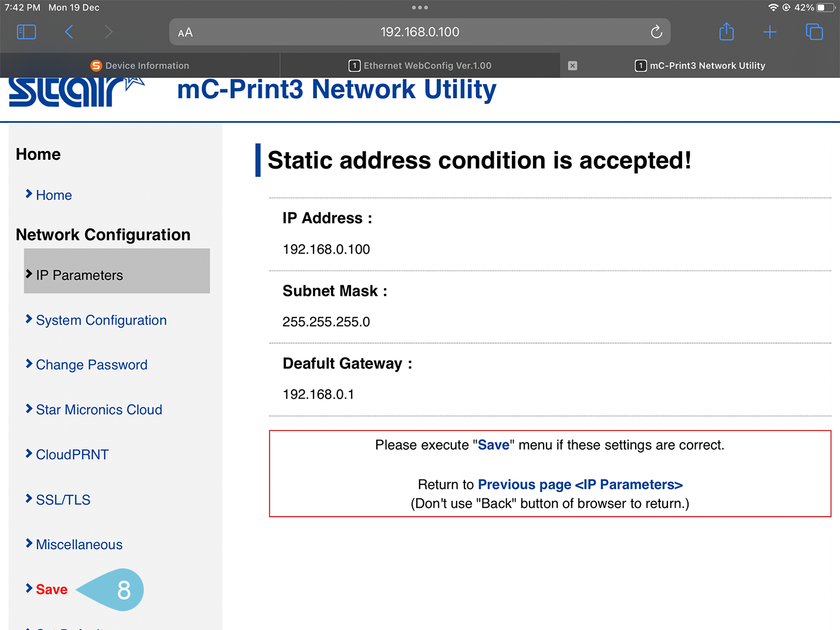This screenshot has height=630, width=840.
Task: Open CloudPRNT settings
Action: (x=72, y=455)
